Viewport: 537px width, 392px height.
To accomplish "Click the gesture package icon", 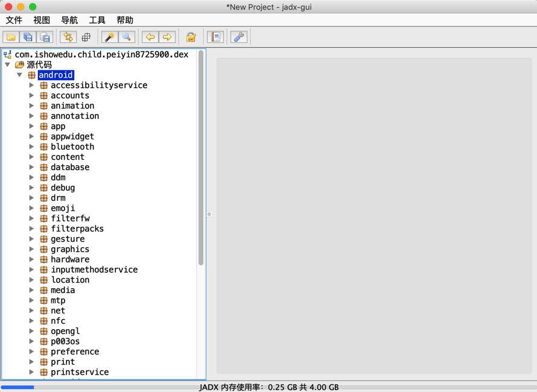I will pyautogui.click(x=44, y=239).
